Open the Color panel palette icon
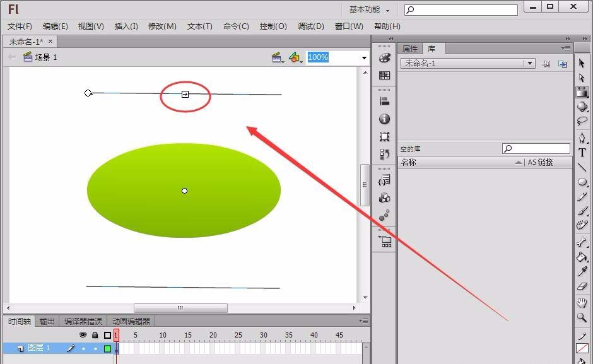The height and width of the screenshot is (364, 593). click(x=385, y=58)
